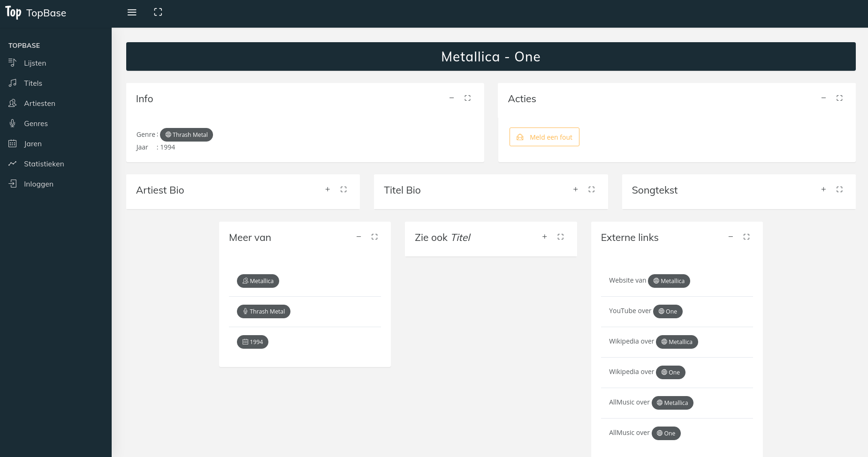Collapse the Externe links card
Image resolution: width=868 pixels, height=457 pixels.
[731, 237]
